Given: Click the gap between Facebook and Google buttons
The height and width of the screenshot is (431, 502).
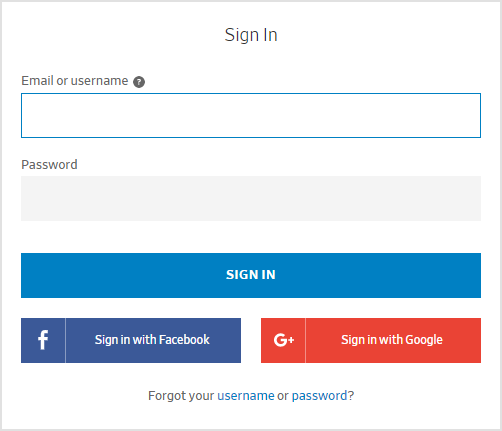Looking at the screenshot, I should click(251, 340).
